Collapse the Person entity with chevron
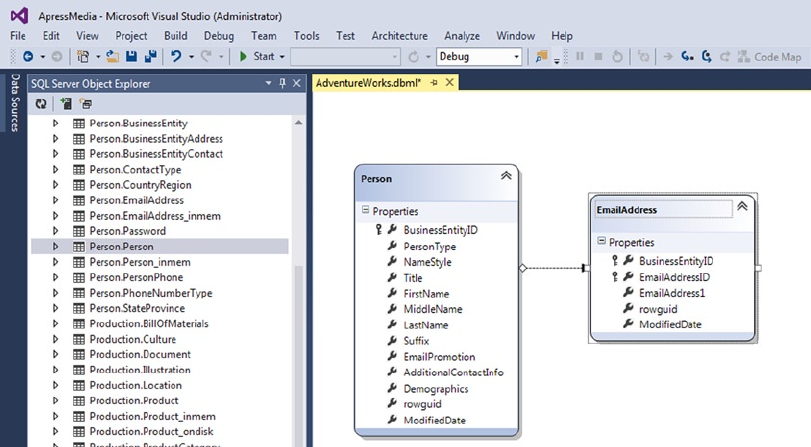The height and width of the screenshot is (447, 811). pos(506,176)
